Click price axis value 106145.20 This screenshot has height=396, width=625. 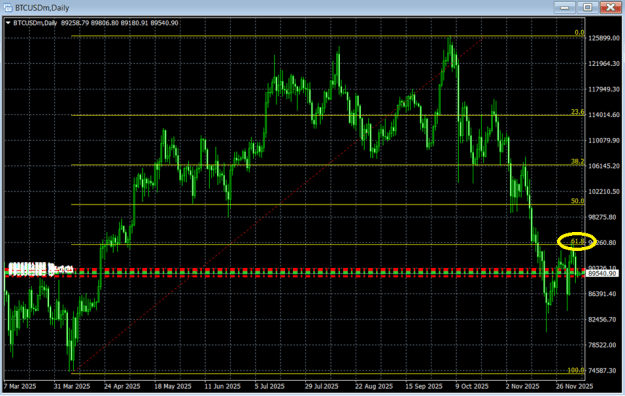604,166
